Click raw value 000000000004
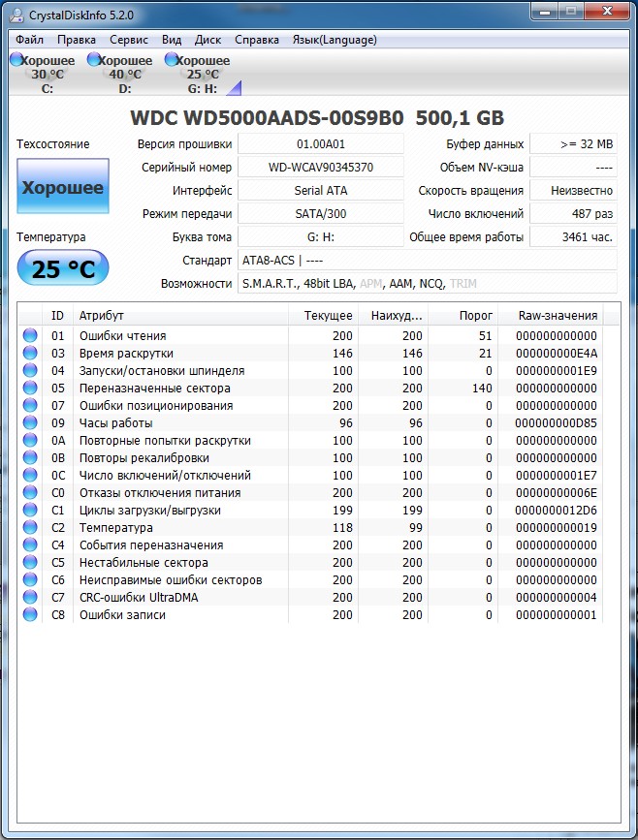This screenshot has width=638, height=840. tap(557, 598)
